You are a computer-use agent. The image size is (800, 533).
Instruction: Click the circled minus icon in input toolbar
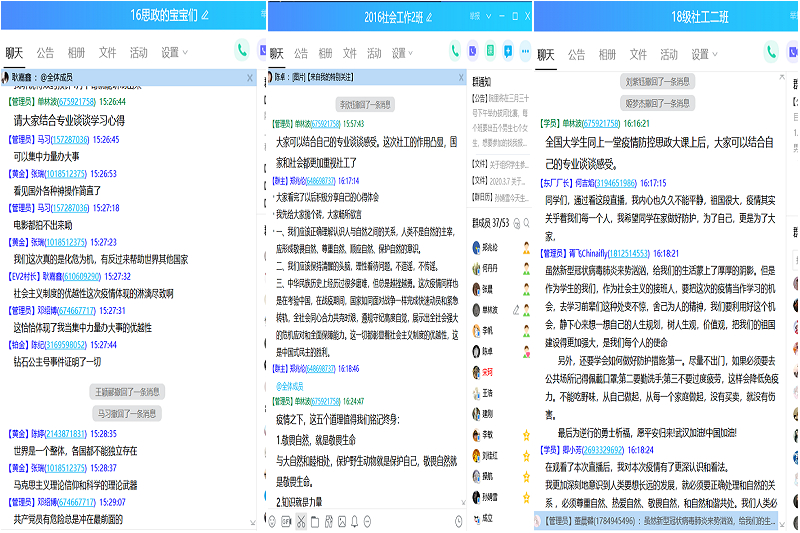coord(367,521)
